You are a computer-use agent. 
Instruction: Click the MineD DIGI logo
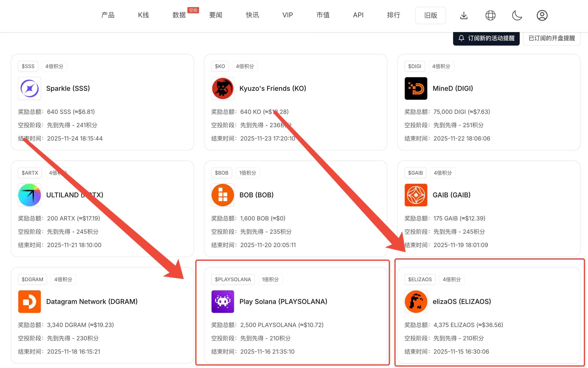pos(416,88)
